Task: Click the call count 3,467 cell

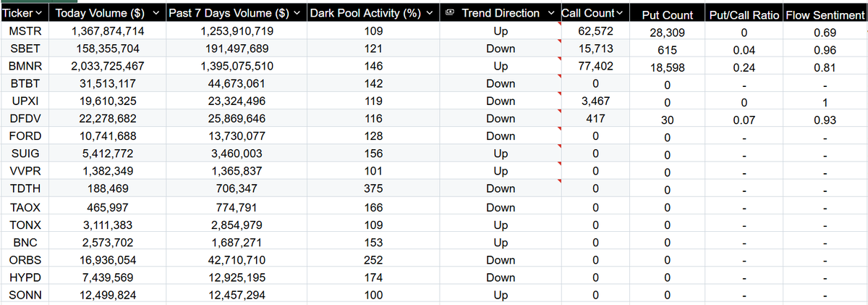Action: coord(595,101)
